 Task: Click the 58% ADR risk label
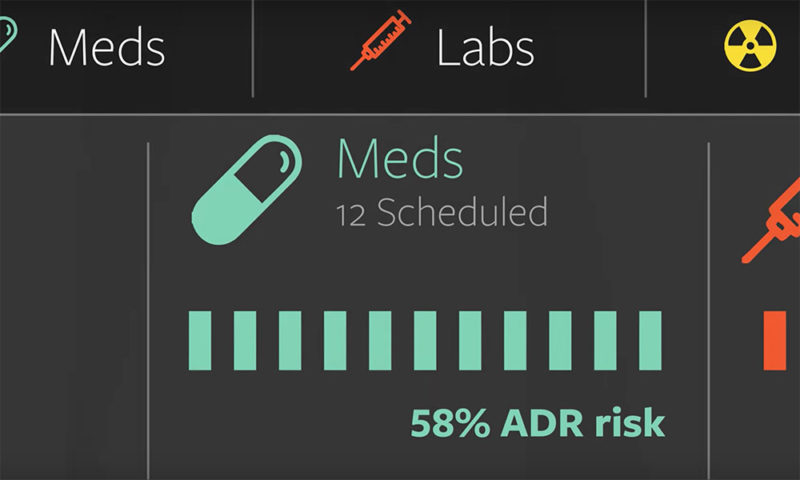[x=538, y=422]
